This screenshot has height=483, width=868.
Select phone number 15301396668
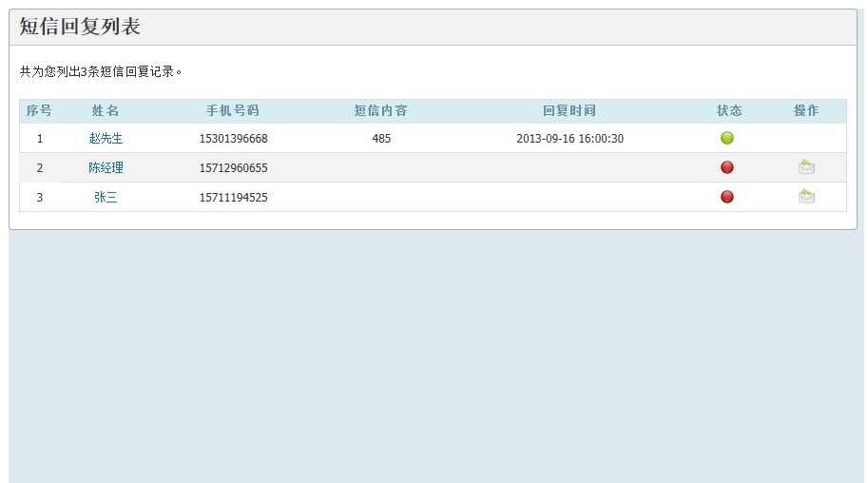233,139
